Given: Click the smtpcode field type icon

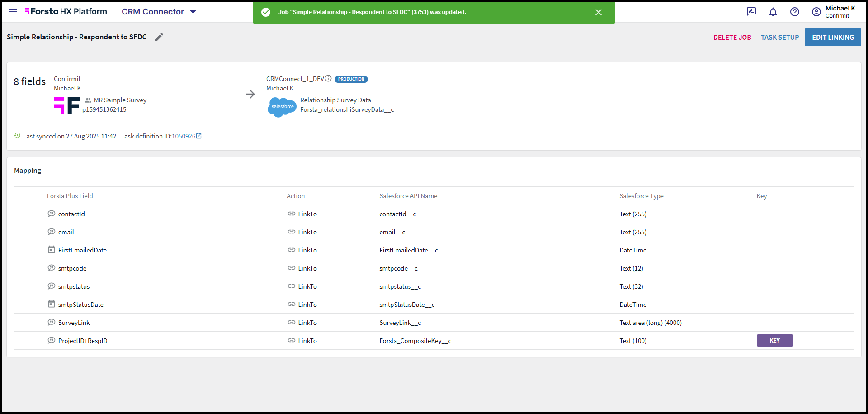Looking at the screenshot, I should [x=52, y=268].
